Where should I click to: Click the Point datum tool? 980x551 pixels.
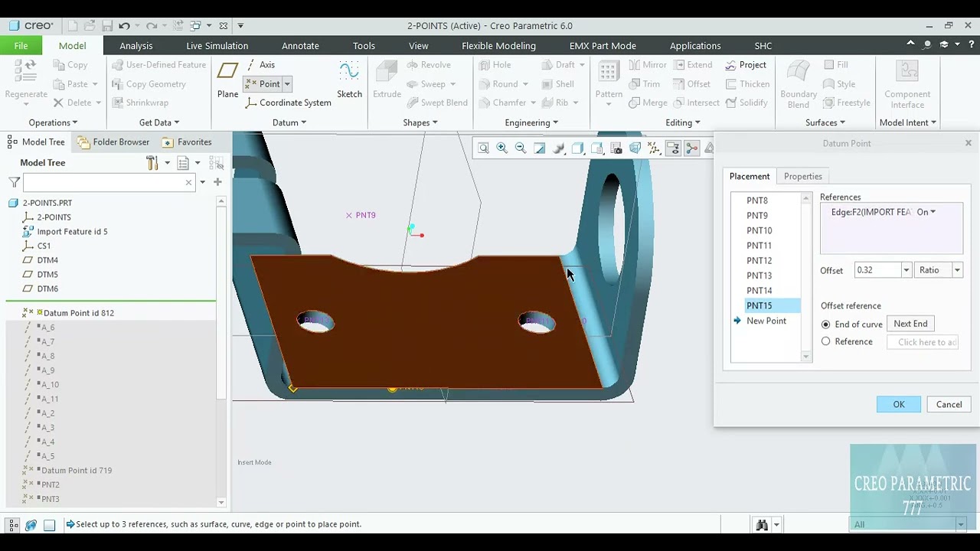pyautogui.click(x=263, y=84)
